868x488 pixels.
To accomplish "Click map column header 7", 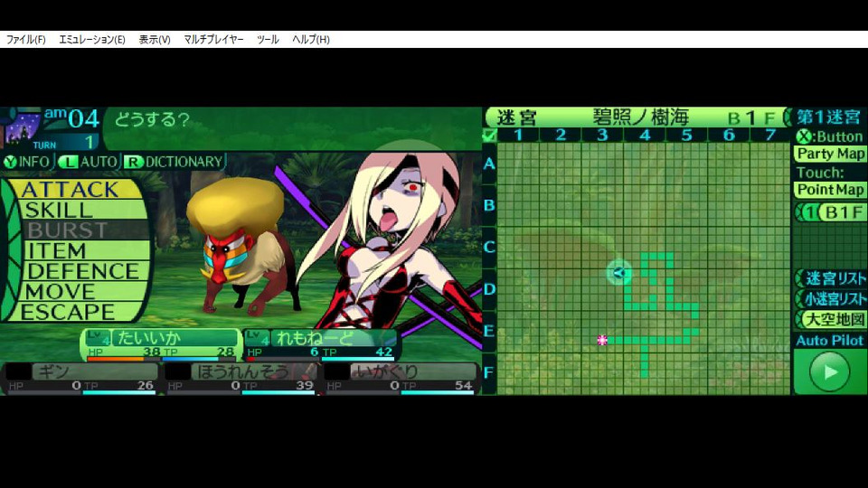I will (770, 135).
